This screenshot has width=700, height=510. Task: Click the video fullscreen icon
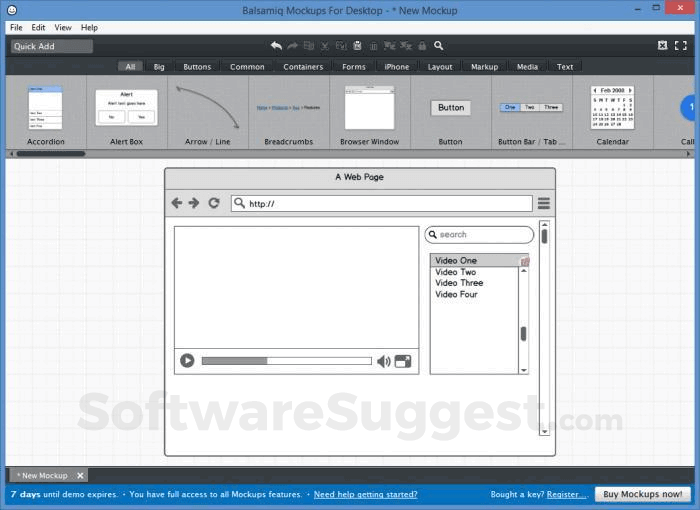click(403, 361)
